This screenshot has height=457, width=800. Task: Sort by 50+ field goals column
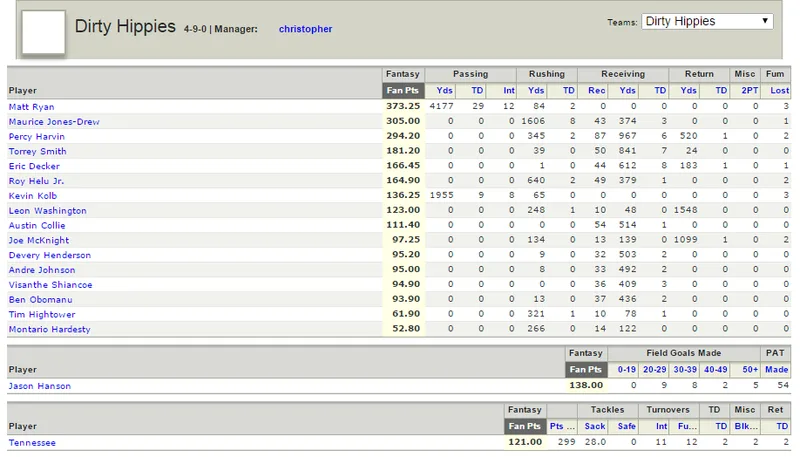pos(750,369)
